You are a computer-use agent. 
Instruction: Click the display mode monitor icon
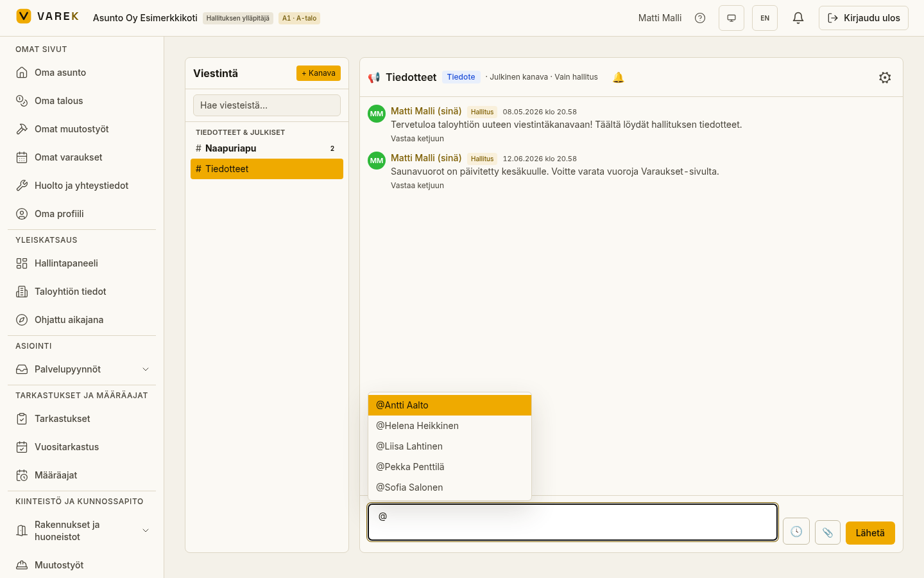coord(732,18)
